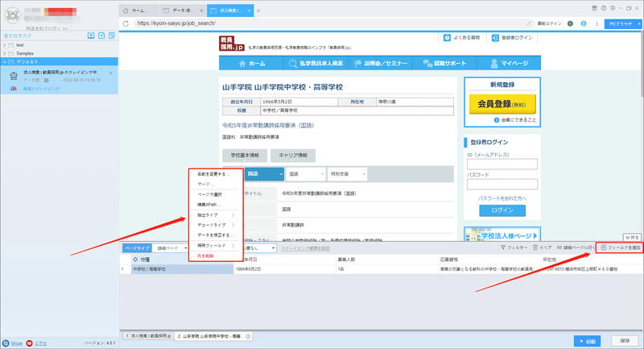Click パスワードを忘れた方へ link
The image size is (644, 349).
point(502,198)
